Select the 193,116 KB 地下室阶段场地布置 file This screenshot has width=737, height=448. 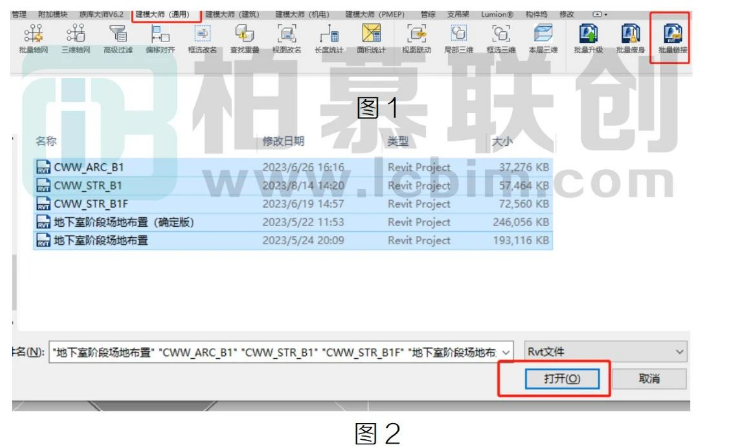point(293,240)
